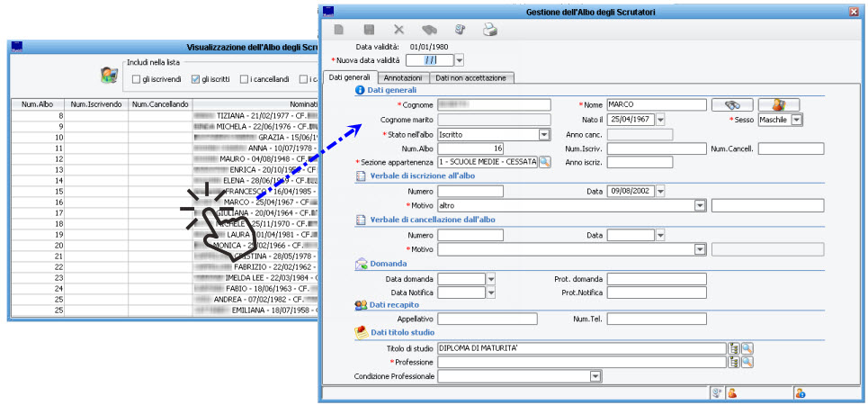Image resolution: width=868 pixels, height=405 pixels.
Task: Click the magnifier next to Titolo di studio
Action: coord(747,347)
